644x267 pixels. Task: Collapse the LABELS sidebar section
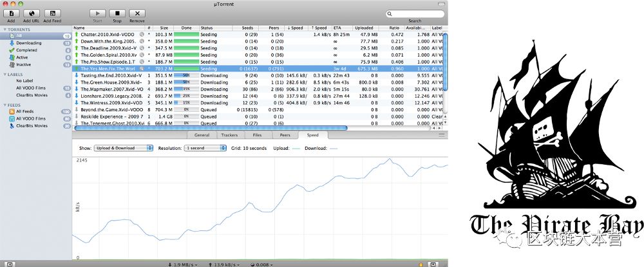pos(5,75)
